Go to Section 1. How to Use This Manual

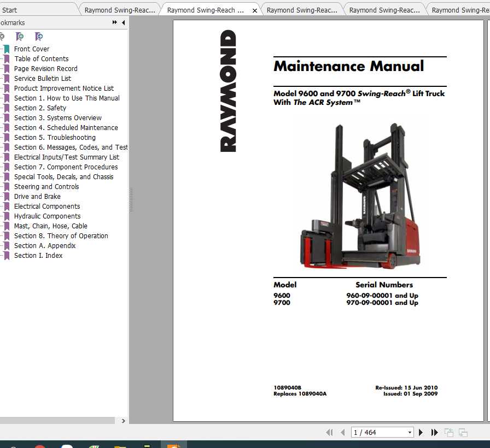(67, 98)
